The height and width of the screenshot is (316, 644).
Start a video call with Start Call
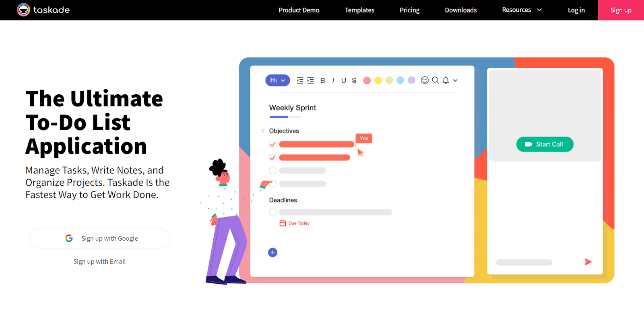point(545,144)
